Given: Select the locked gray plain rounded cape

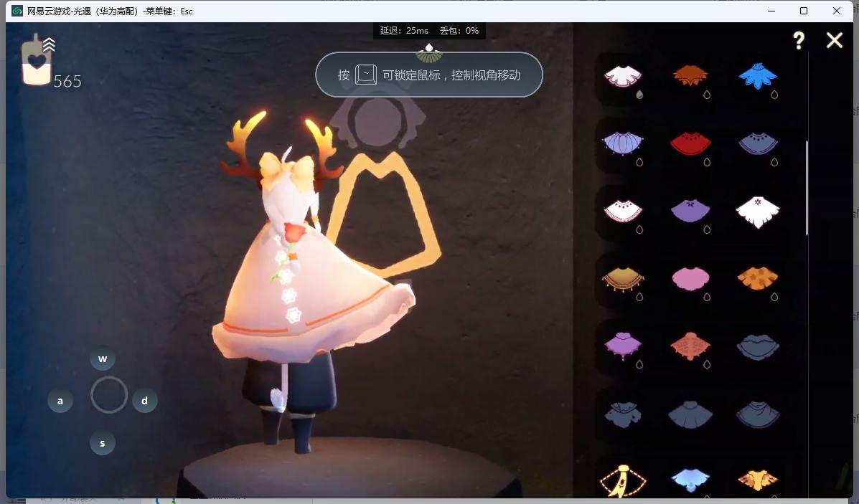Looking at the screenshot, I should pos(690,414).
